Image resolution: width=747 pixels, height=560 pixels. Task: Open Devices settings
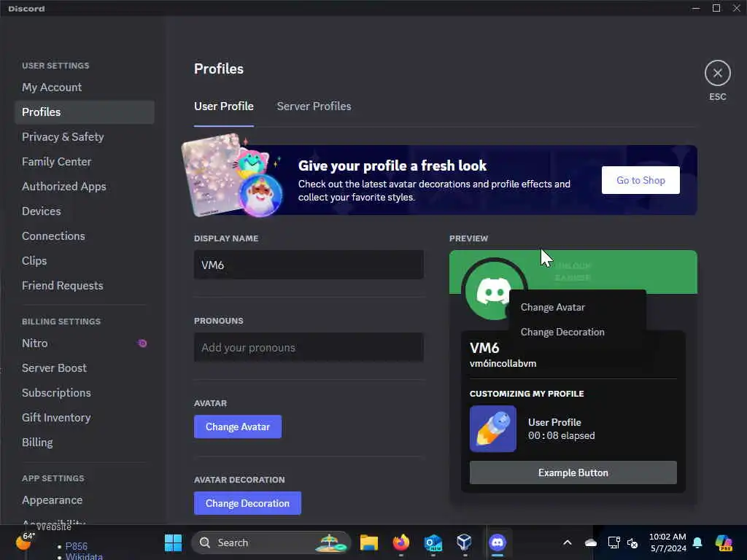point(85,211)
